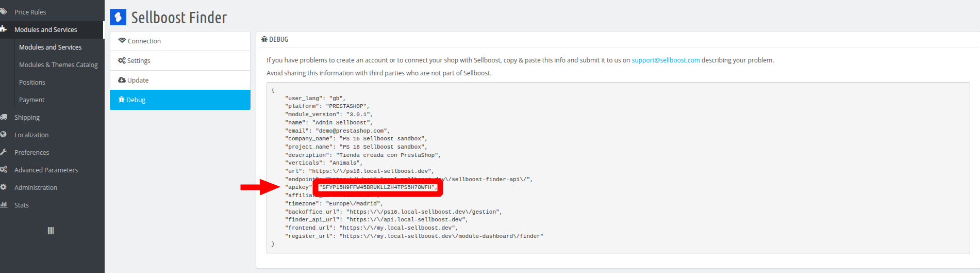
Task: Click the "user_lang": "gb" line
Action: pyautogui.click(x=315, y=98)
